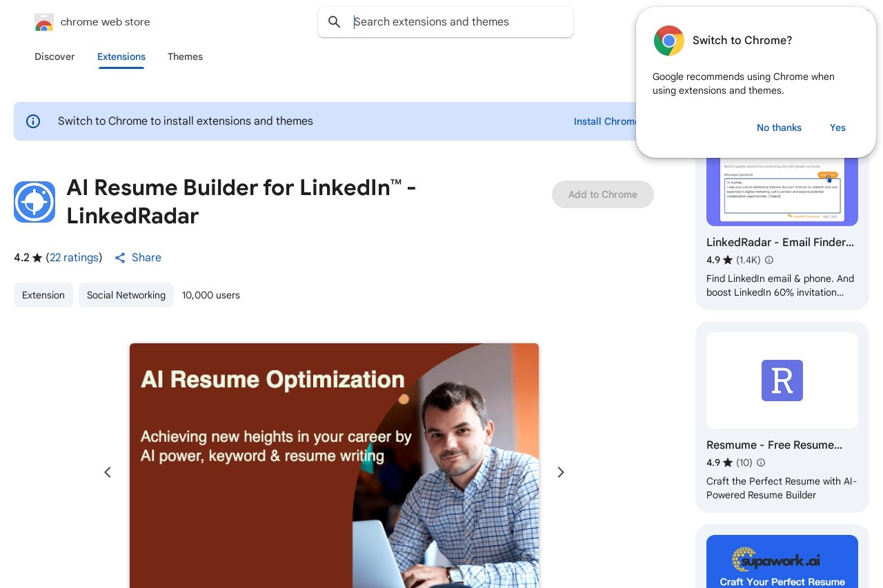Click the Add to Chrome button
Viewport: 883px width, 588px height.
(603, 194)
